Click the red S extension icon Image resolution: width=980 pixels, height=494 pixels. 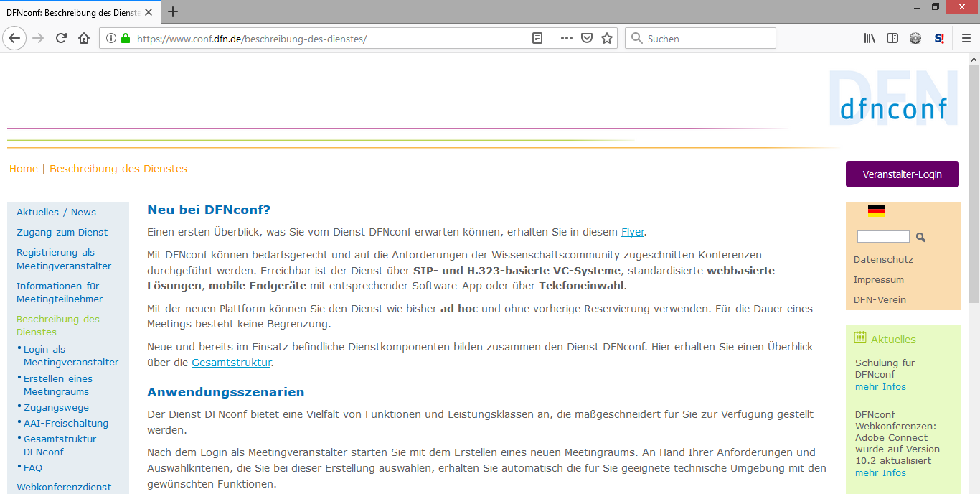(x=939, y=39)
